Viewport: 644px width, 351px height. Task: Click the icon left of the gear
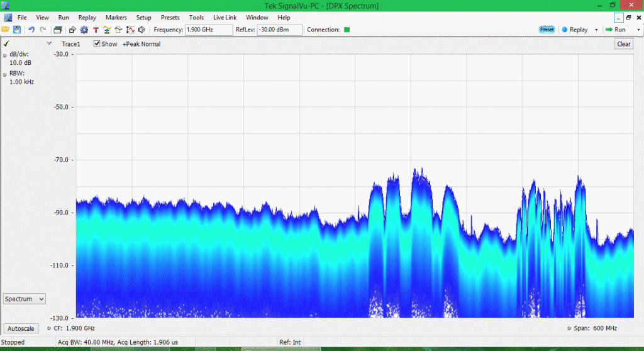click(x=72, y=30)
